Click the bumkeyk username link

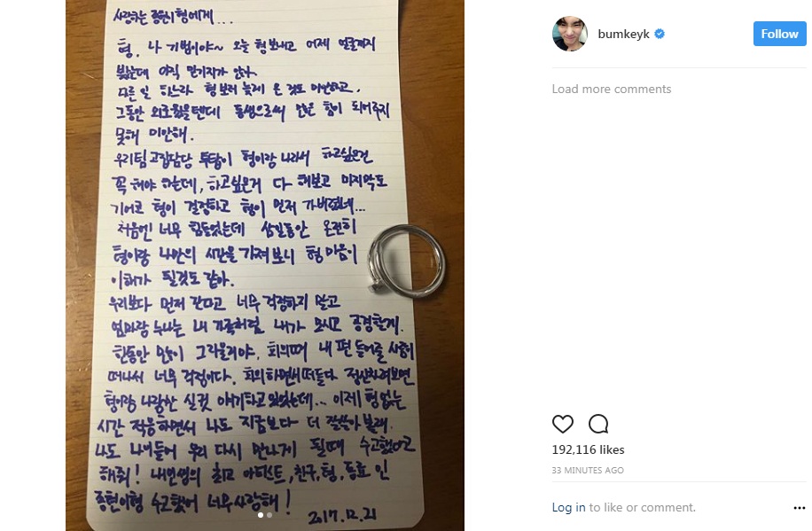623,35
